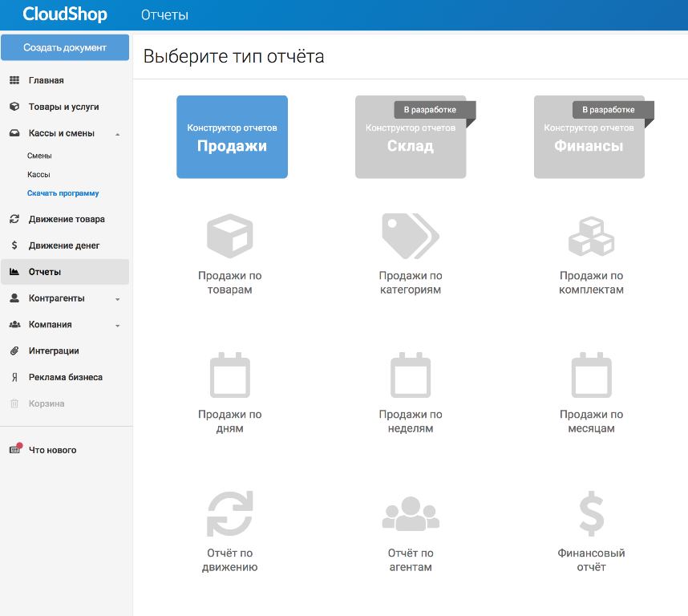Click the Скачать программу link
Screen dimensions: 688x616
63,193
